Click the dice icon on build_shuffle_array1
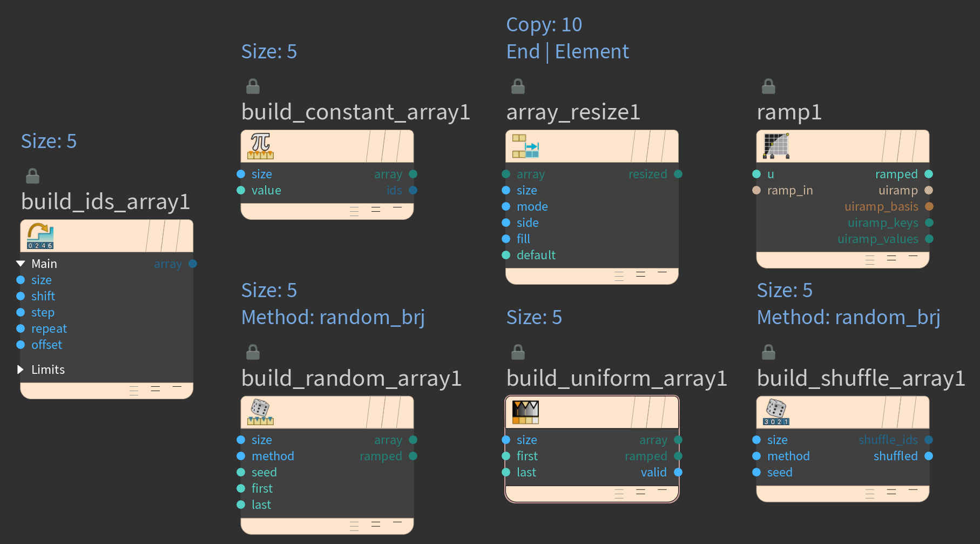The height and width of the screenshot is (544, 980). pos(776,412)
